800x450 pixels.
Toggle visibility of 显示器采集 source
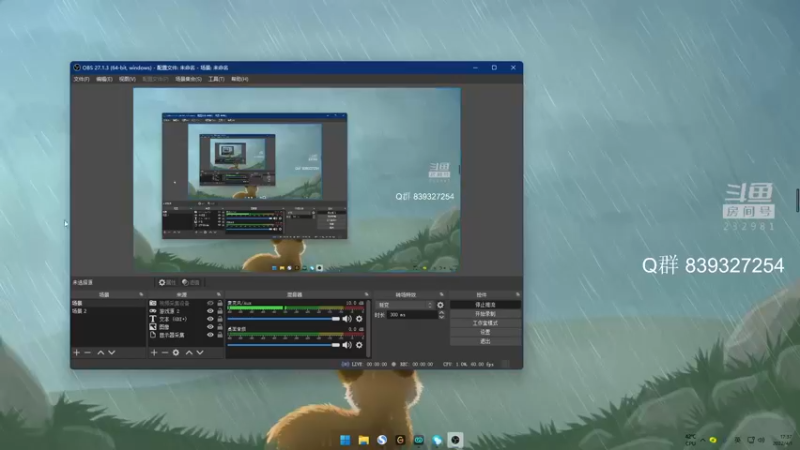pyautogui.click(x=210, y=335)
